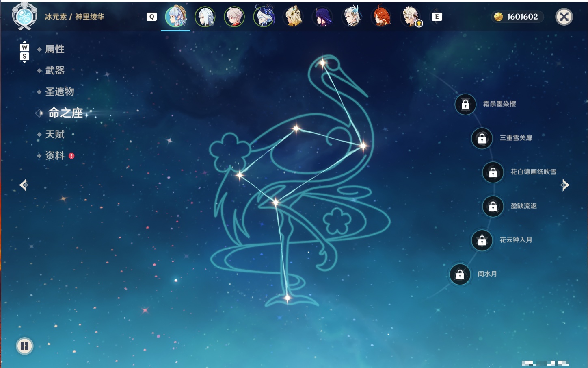Click the Mora balance 1601602
This screenshot has height=368, width=588.
coord(522,17)
